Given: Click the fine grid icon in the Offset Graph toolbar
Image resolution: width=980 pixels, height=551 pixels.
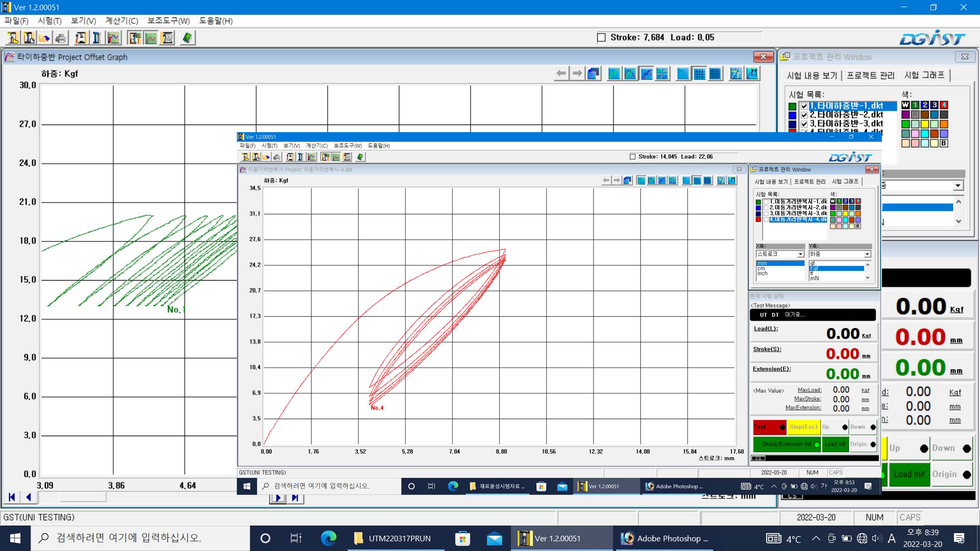Looking at the screenshot, I should click(x=715, y=73).
